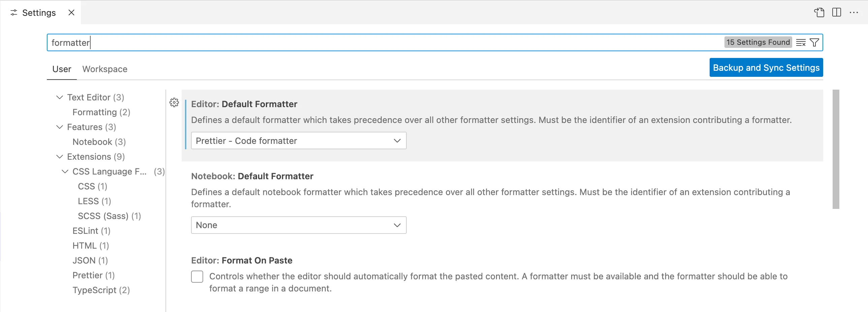Select ESLint (1) in the tree
Screen dimensions: 868x312
(x=92, y=231)
